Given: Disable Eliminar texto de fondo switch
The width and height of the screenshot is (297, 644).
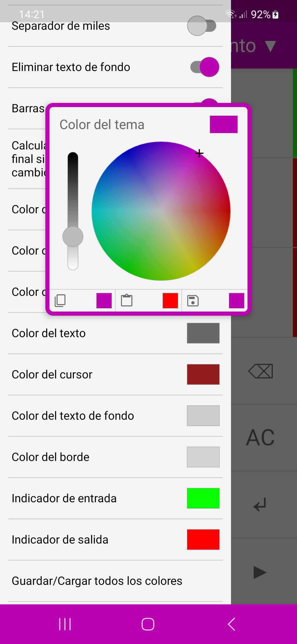Looking at the screenshot, I should [x=205, y=67].
